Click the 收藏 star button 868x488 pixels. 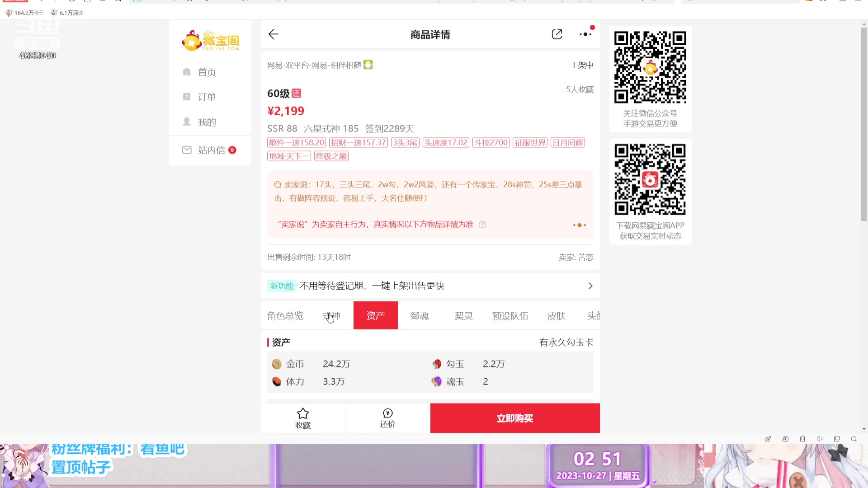pyautogui.click(x=303, y=418)
